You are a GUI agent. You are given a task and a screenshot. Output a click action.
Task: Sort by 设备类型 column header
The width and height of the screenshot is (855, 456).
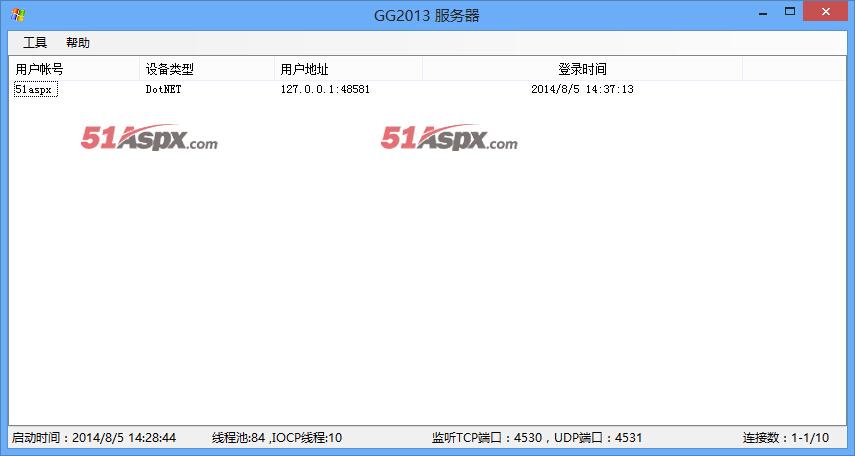(207, 69)
